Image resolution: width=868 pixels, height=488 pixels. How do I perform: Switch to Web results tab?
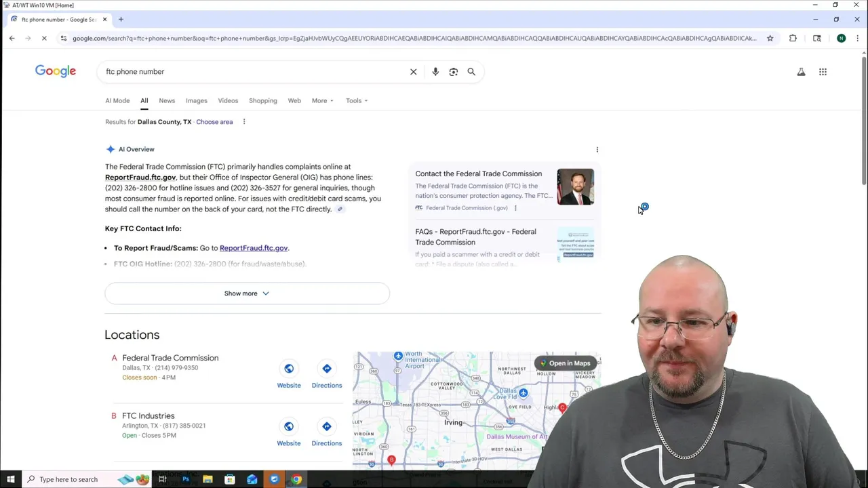pos(294,101)
